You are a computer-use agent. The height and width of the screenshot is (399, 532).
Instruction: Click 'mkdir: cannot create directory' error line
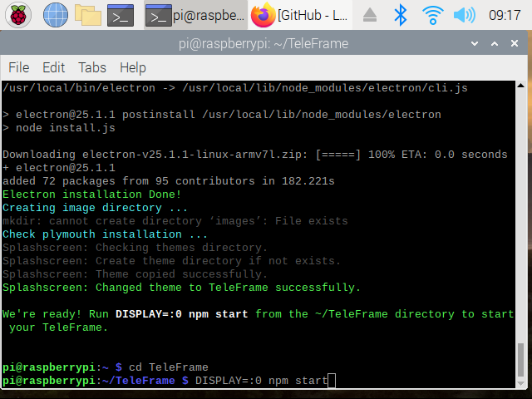[175, 221]
